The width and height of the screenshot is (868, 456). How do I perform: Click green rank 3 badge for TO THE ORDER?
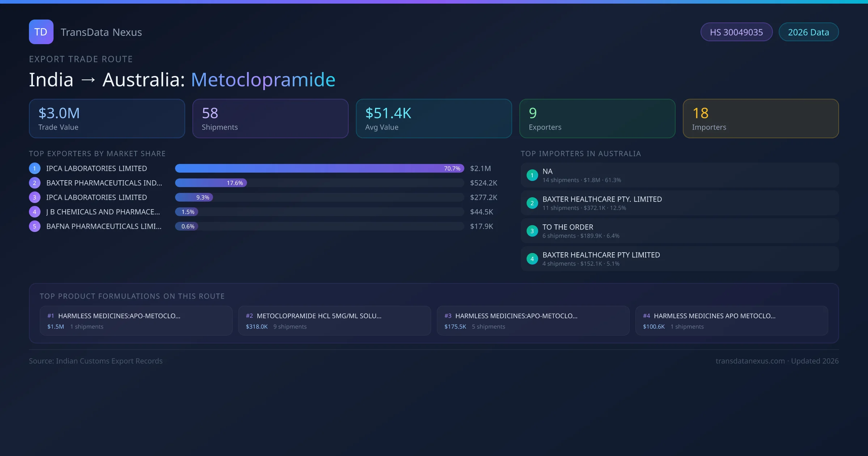click(532, 231)
